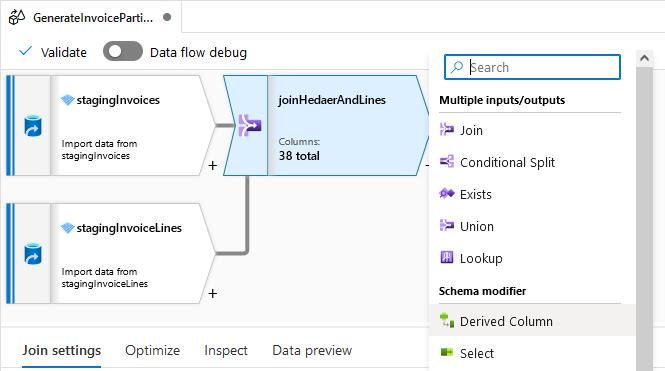Screen dimensions: 665x371
Task: Click the Union transformation icon
Action: [447, 225]
